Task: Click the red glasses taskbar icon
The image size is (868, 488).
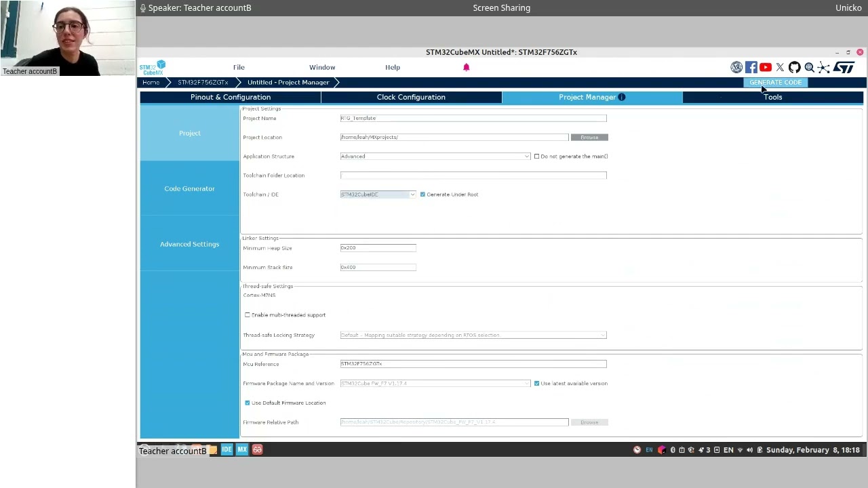Action: (257, 449)
